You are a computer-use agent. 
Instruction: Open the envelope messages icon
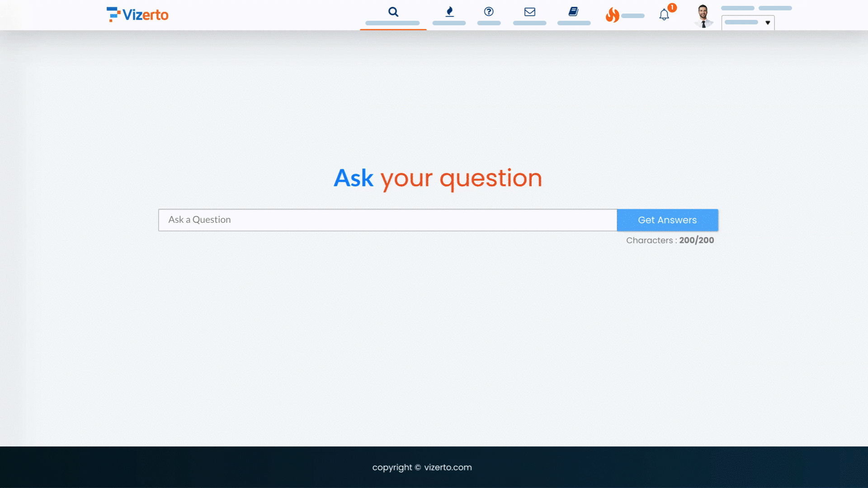pos(530,12)
